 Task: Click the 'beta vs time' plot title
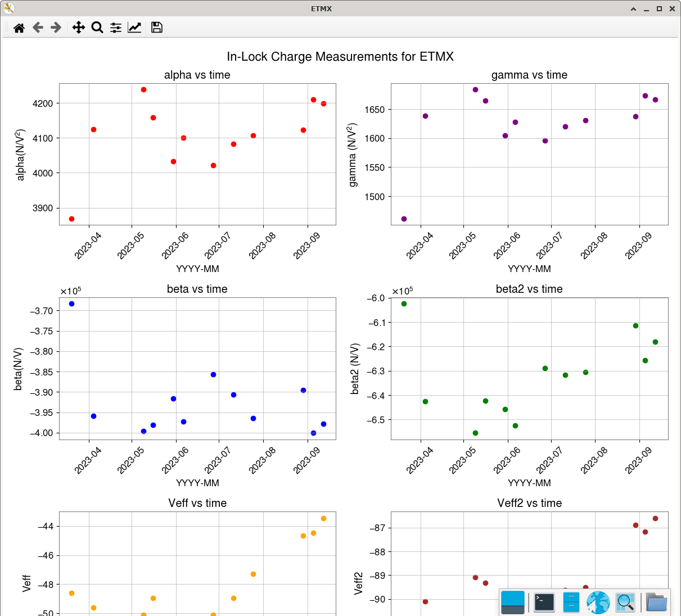(197, 289)
